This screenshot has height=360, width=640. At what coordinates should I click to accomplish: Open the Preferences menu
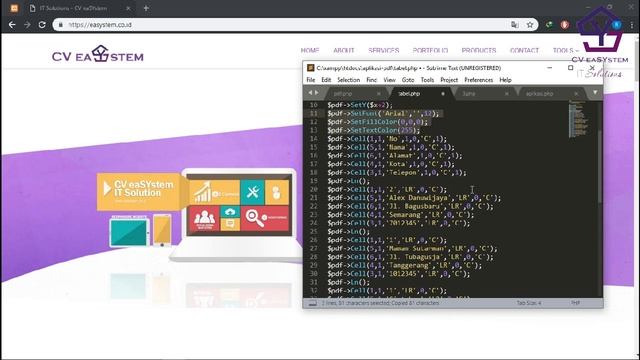coord(479,80)
